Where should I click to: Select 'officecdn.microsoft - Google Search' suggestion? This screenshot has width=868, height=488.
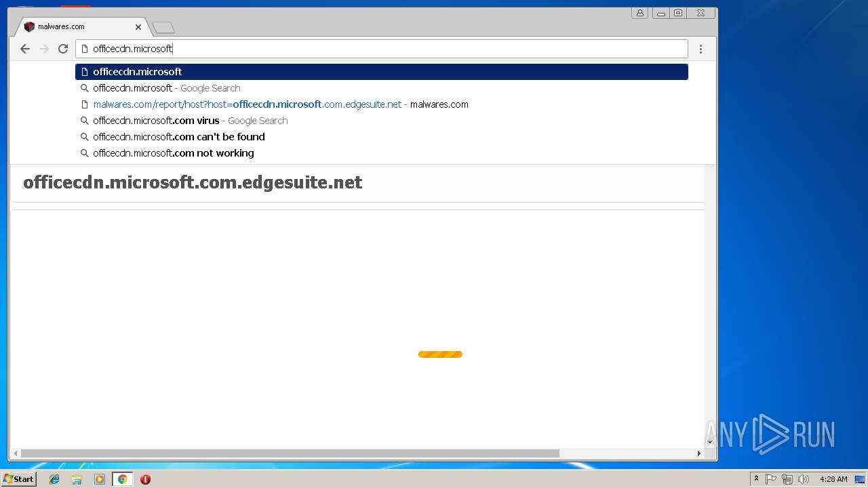click(x=382, y=88)
